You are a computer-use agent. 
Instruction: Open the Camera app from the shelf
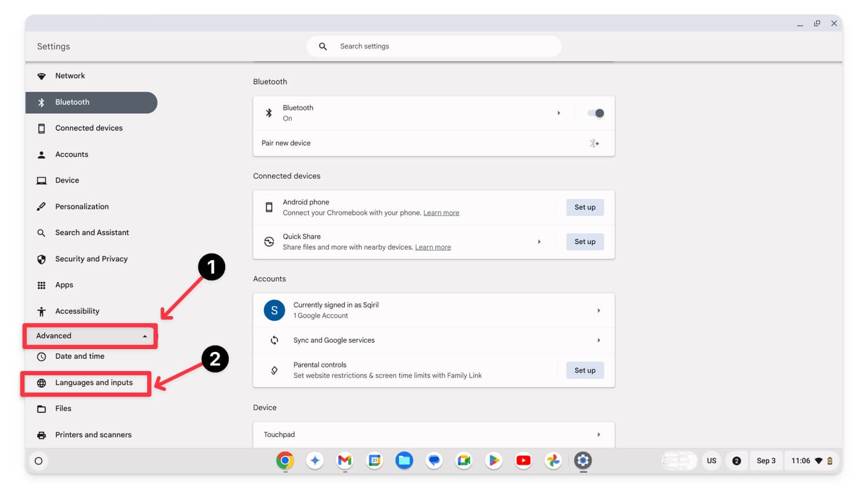(x=463, y=461)
